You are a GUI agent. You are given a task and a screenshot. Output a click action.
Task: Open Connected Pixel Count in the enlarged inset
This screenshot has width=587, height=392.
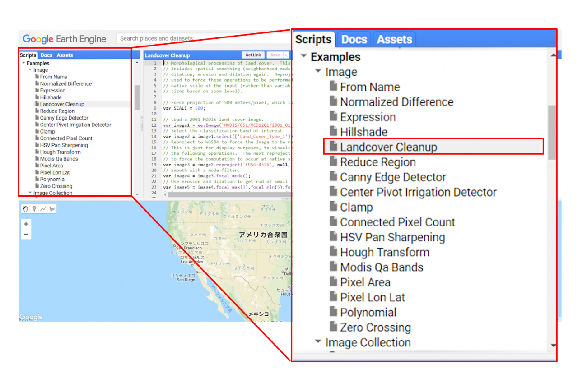pos(397,222)
